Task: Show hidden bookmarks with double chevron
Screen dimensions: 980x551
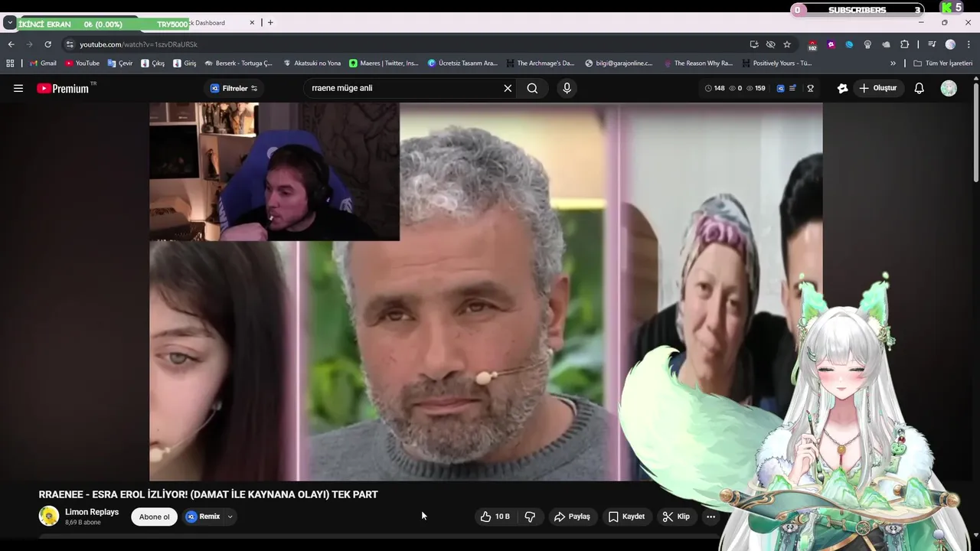Action: point(893,64)
